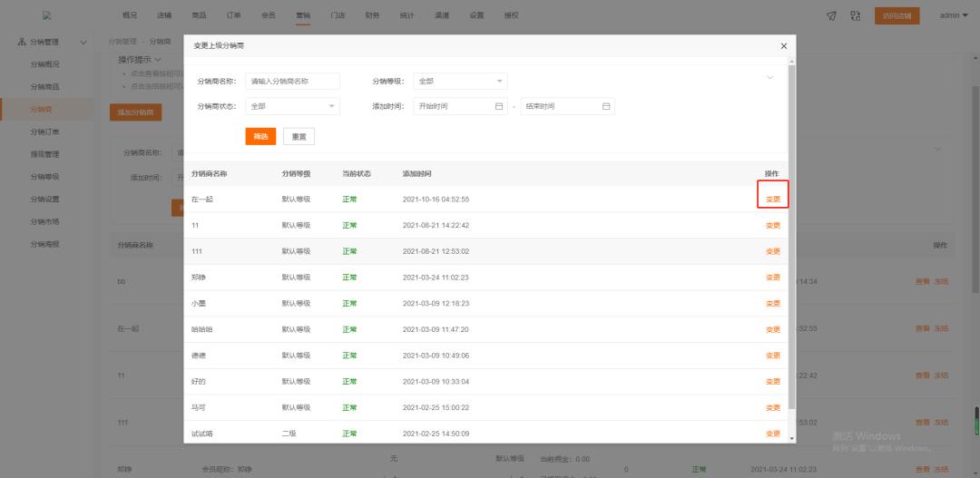Click 变更 for distributor 试试喀
The image size is (980, 478).
point(772,434)
